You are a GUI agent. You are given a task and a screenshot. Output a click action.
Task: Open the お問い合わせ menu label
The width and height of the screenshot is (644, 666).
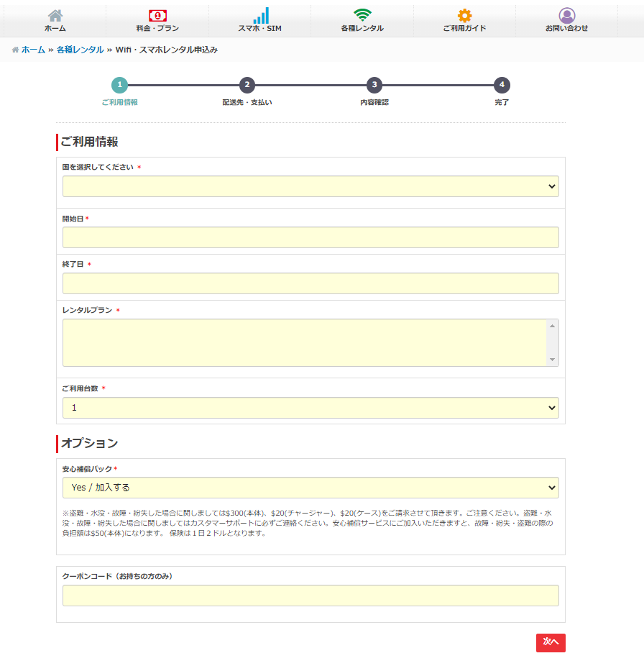point(567,29)
